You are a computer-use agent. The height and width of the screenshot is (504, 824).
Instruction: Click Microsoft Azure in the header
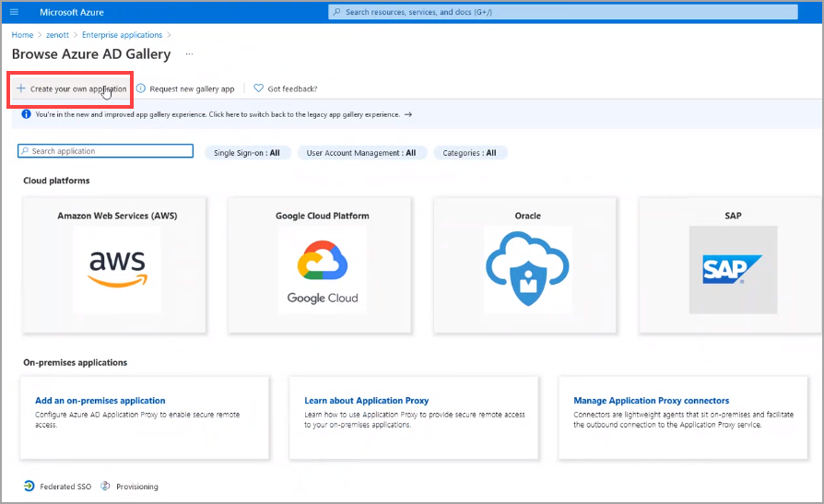click(x=72, y=12)
